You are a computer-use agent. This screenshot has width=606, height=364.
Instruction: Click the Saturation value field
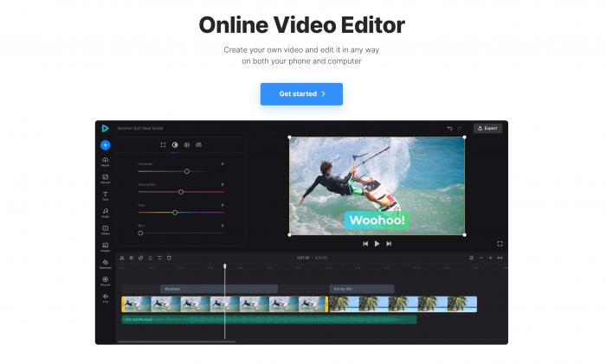(222, 184)
